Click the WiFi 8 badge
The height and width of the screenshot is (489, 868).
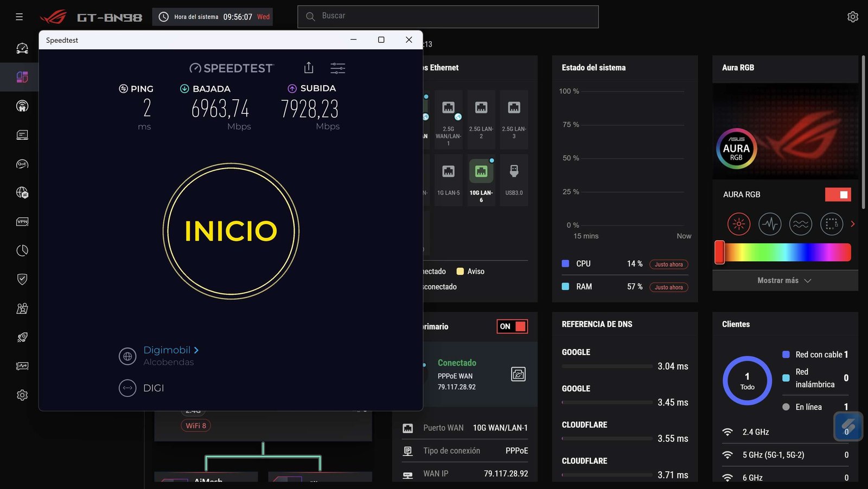196,426
